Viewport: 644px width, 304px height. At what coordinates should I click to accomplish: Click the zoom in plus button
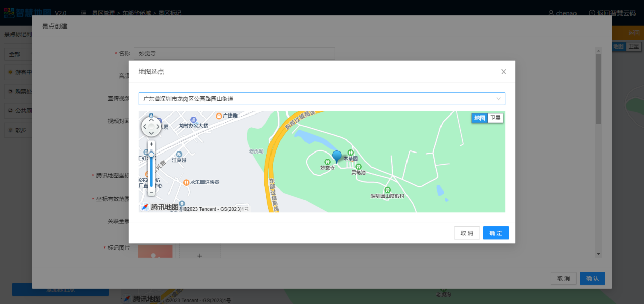(x=151, y=144)
